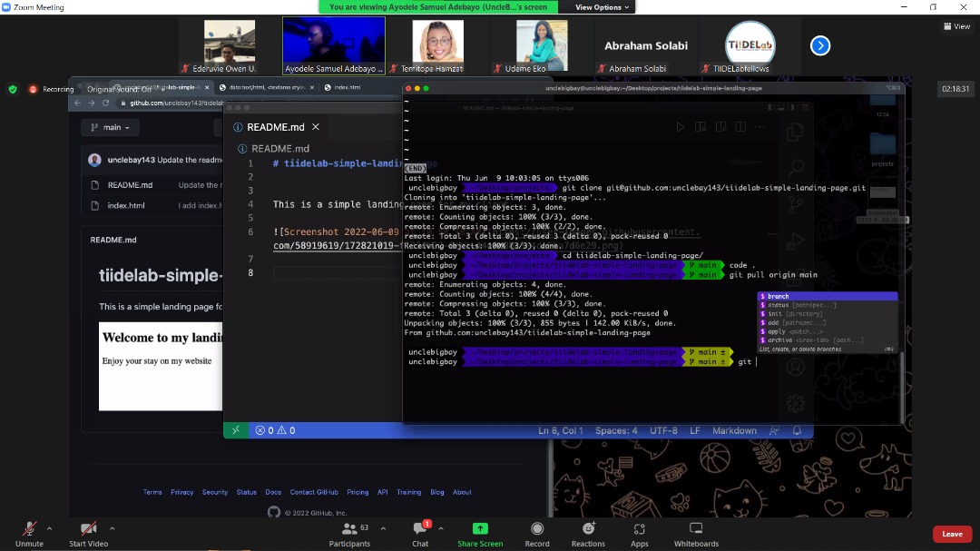Open Whiteboards in Zoom toolbar
Image resolution: width=980 pixels, height=551 pixels.
pos(696,534)
